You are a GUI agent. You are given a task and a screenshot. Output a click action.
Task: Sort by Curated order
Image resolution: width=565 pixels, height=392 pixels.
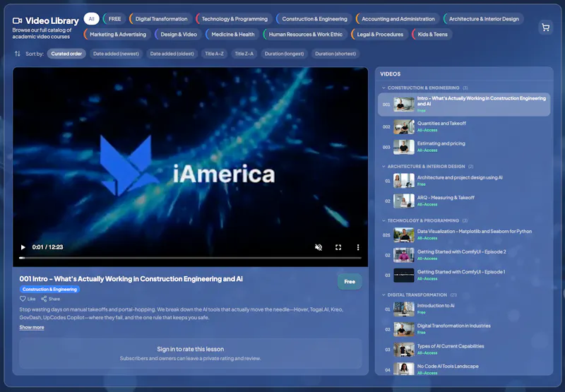coord(66,54)
